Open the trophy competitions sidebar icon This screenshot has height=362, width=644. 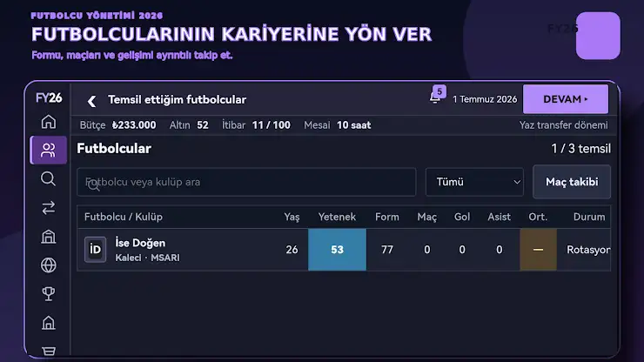pos(49,294)
